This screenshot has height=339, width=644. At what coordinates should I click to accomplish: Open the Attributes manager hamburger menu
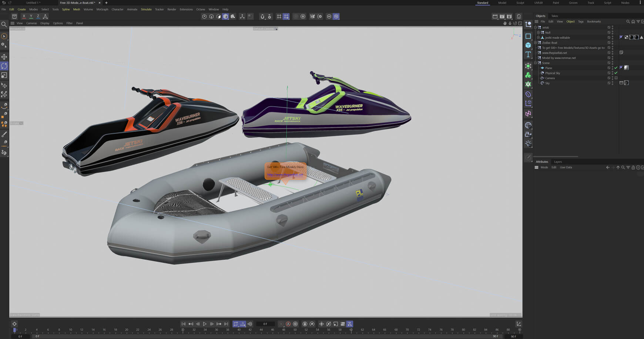[x=536, y=167]
